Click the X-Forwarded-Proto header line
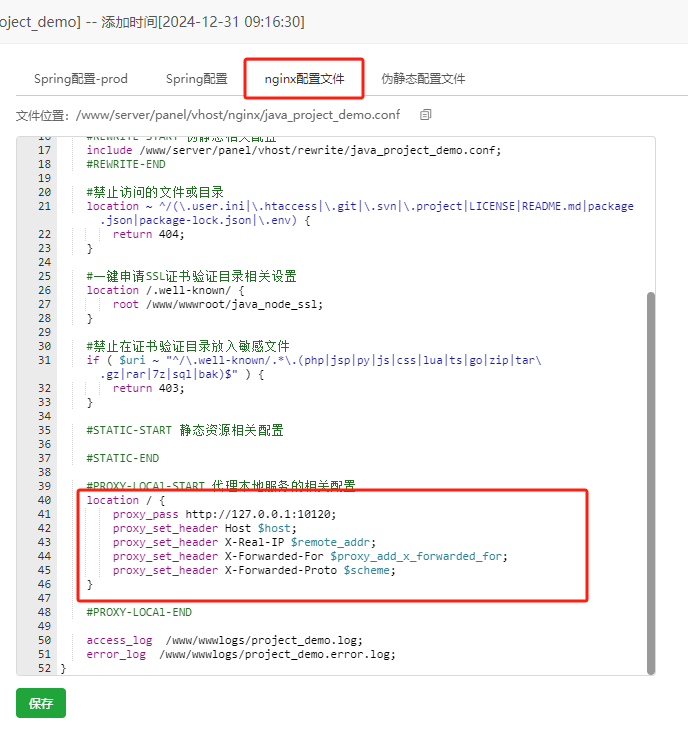The image size is (688, 736). [253, 570]
